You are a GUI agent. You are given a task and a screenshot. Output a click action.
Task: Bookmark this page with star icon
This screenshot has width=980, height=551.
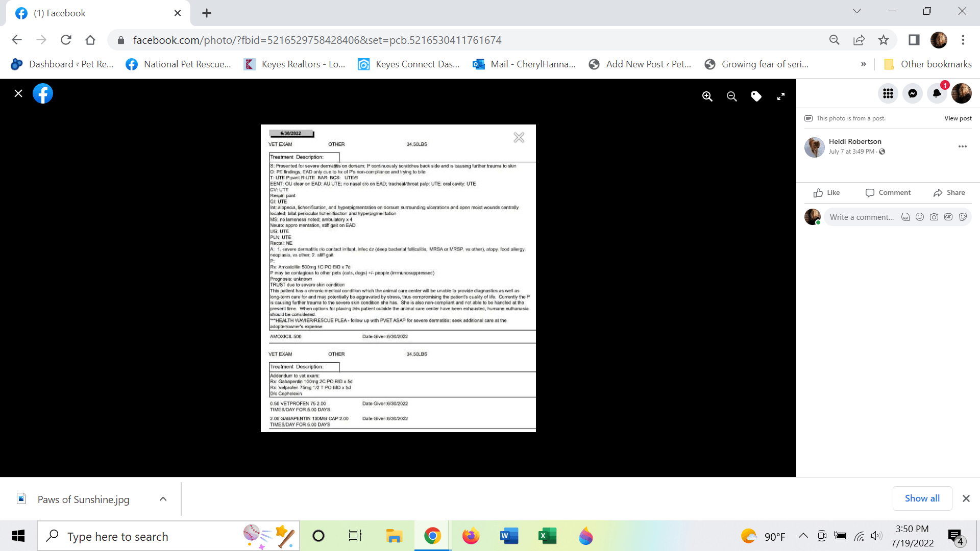(x=884, y=40)
